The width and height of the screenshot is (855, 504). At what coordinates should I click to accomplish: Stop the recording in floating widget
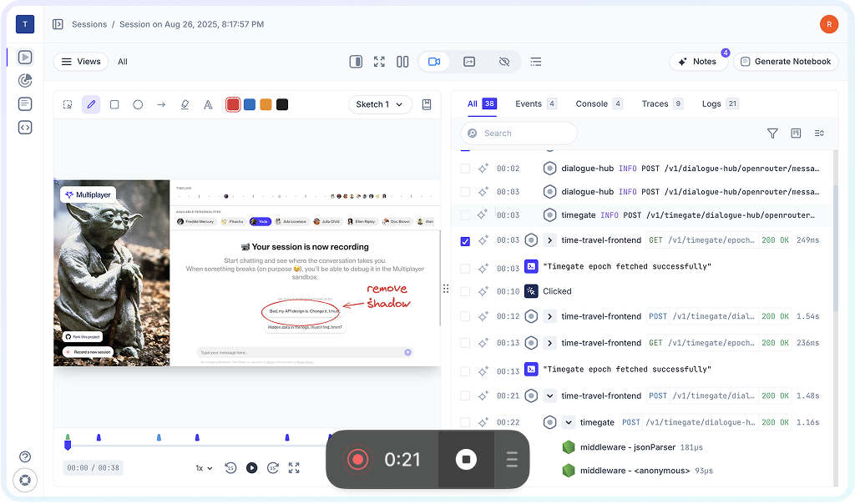pos(466,460)
